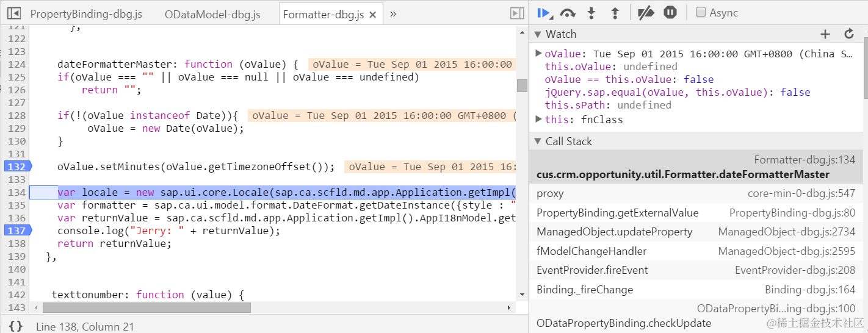Open EventProvider-dbg.js:208 source link

tap(795, 270)
